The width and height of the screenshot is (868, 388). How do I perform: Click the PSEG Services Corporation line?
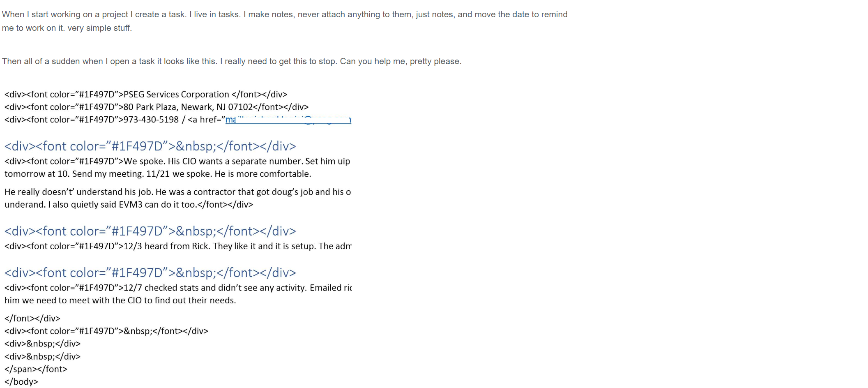point(146,95)
